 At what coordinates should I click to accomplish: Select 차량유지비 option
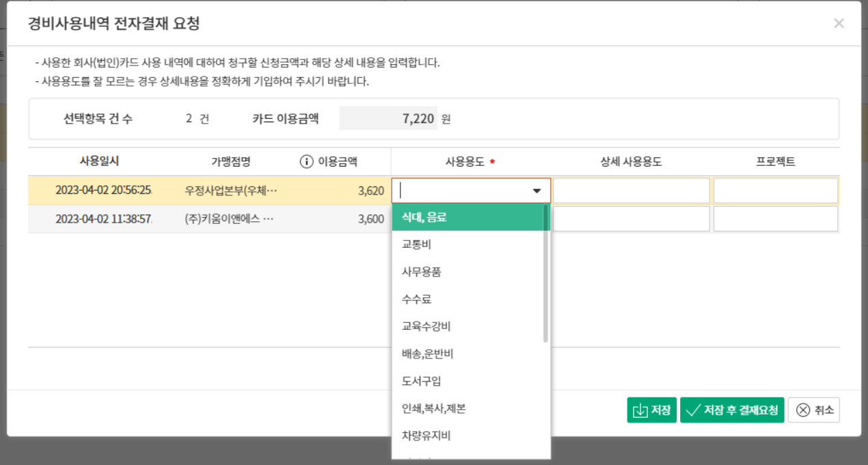(x=426, y=436)
